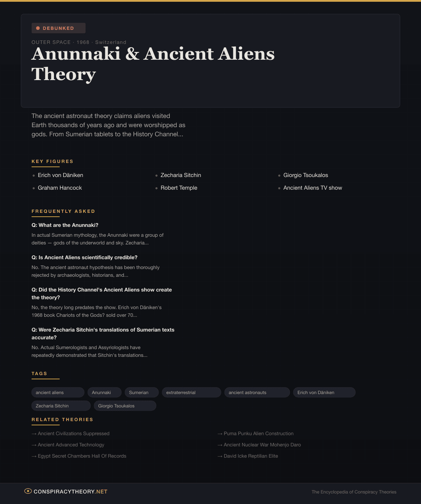Expand question 'What are the Anunnaki?'
This screenshot has height=504, width=421.
pyautogui.click(x=65, y=225)
